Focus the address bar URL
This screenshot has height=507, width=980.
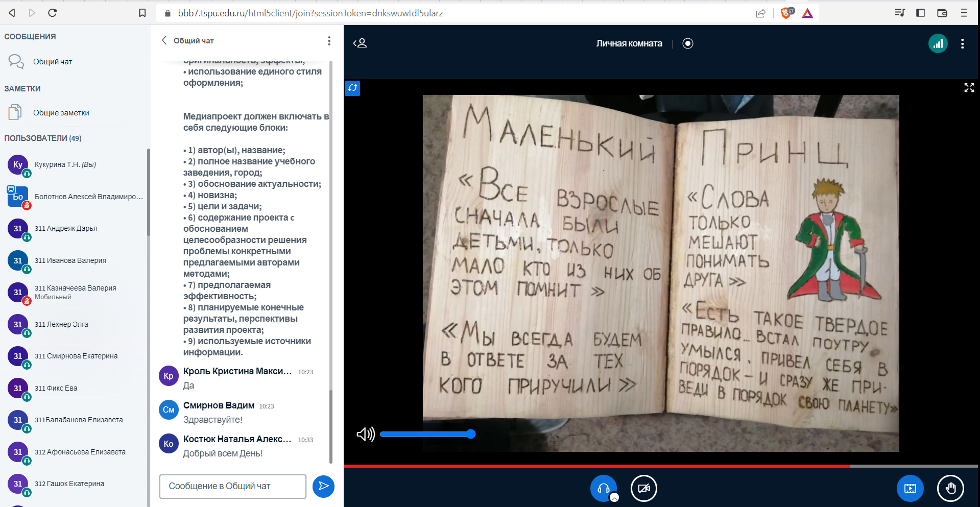(x=310, y=13)
